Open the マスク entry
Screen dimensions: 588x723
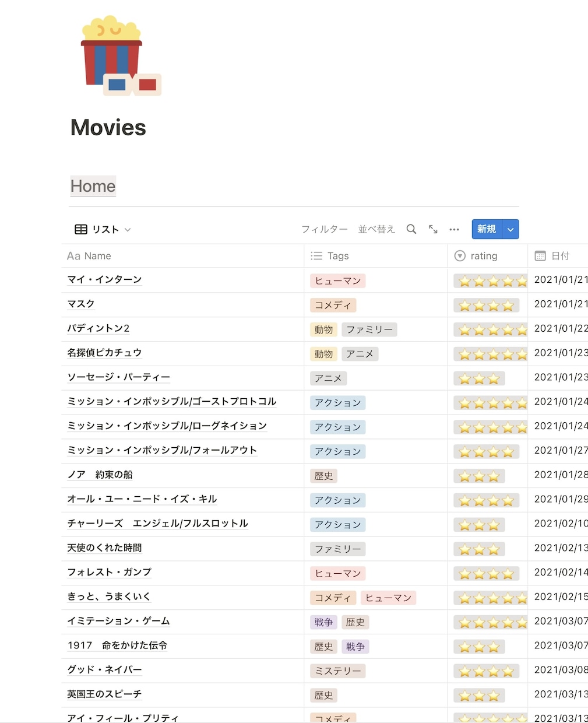(81, 304)
